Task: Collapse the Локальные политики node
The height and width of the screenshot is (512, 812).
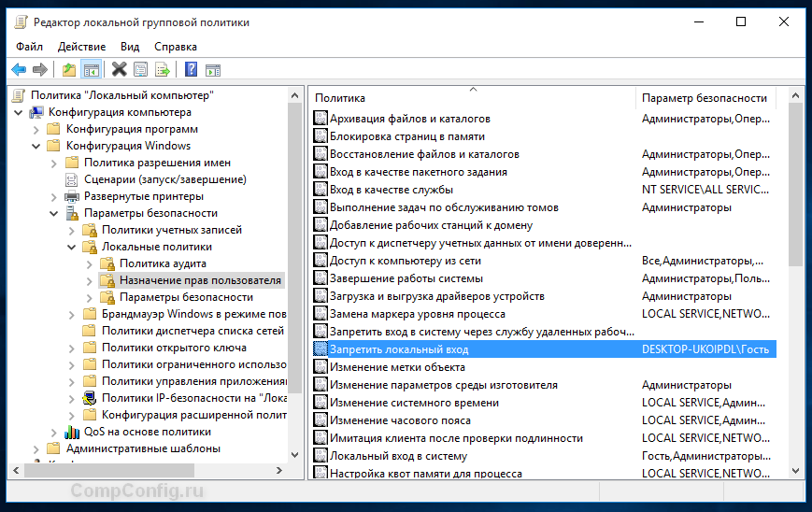Action: [71, 247]
